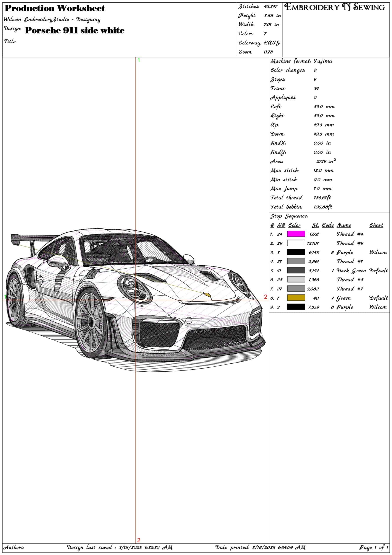Click the Machine format value Tajima
Image resolution: width=392 pixels, height=555 pixels.
(x=323, y=61)
